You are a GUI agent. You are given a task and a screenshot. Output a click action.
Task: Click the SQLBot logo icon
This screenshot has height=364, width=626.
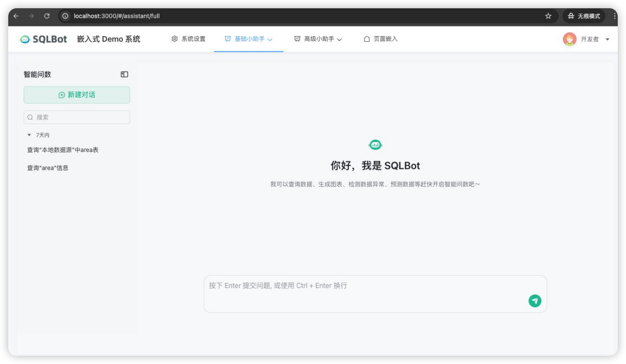tap(25, 39)
